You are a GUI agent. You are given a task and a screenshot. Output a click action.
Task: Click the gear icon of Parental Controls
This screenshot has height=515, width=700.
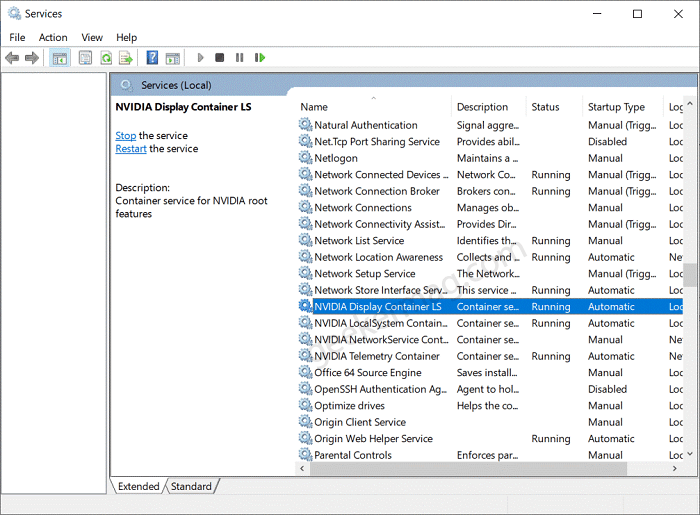click(305, 455)
